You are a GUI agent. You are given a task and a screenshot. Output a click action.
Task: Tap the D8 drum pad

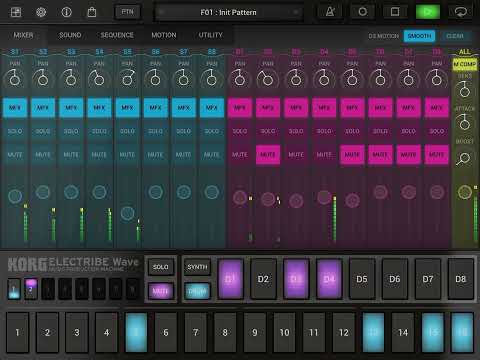click(461, 279)
